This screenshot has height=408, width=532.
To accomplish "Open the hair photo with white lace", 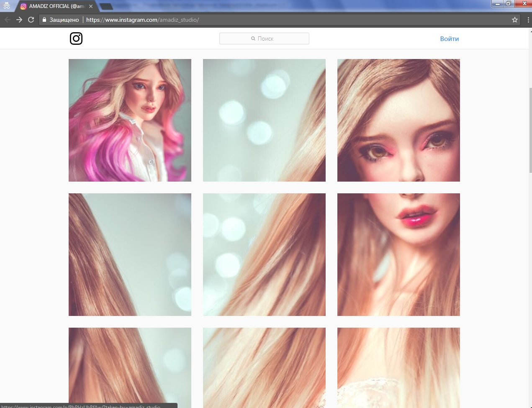I will pyautogui.click(x=398, y=368).
